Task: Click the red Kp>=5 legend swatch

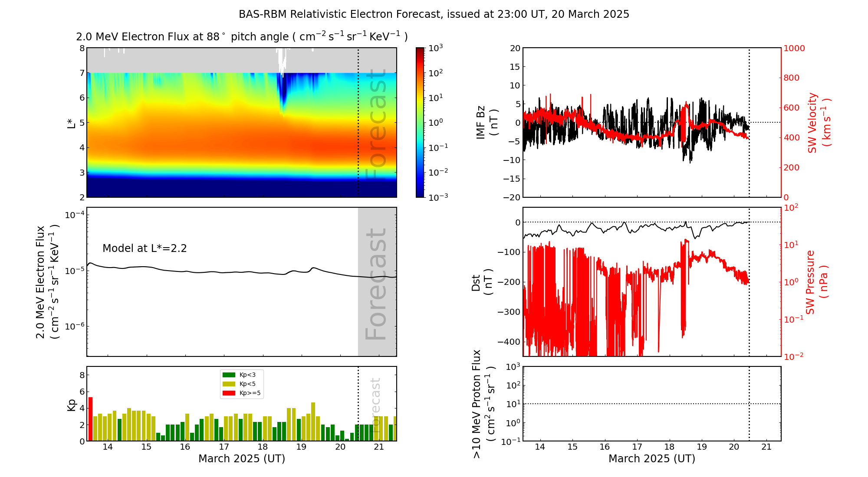Action: (228, 393)
